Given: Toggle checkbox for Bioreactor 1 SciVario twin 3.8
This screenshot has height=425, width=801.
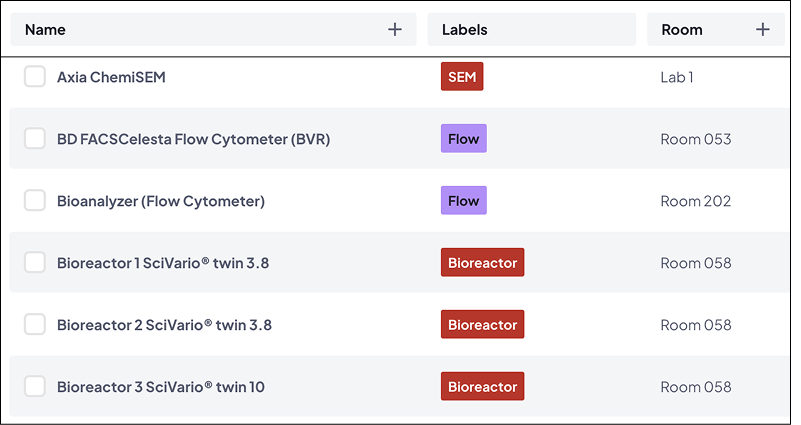Looking at the screenshot, I should point(35,263).
